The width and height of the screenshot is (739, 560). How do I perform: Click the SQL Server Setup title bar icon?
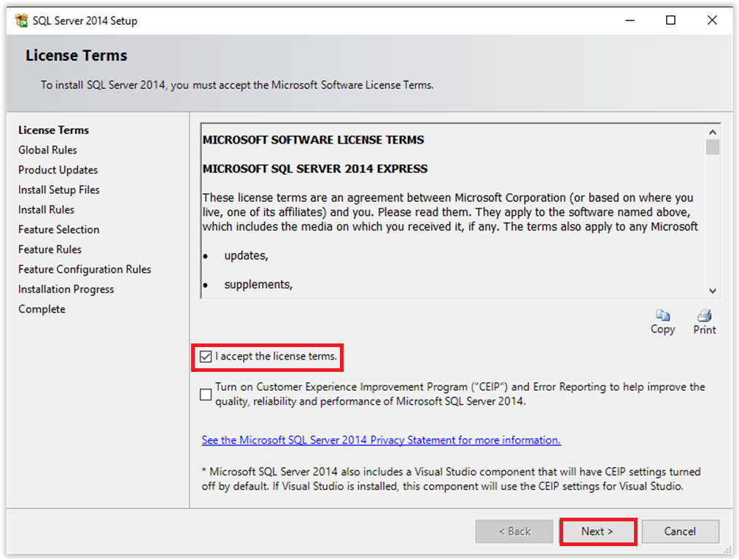pos(21,20)
